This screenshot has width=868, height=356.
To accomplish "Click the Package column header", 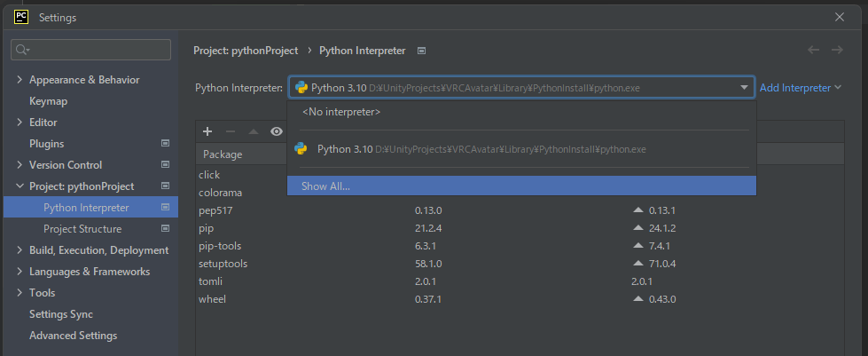I will tap(223, 154).
